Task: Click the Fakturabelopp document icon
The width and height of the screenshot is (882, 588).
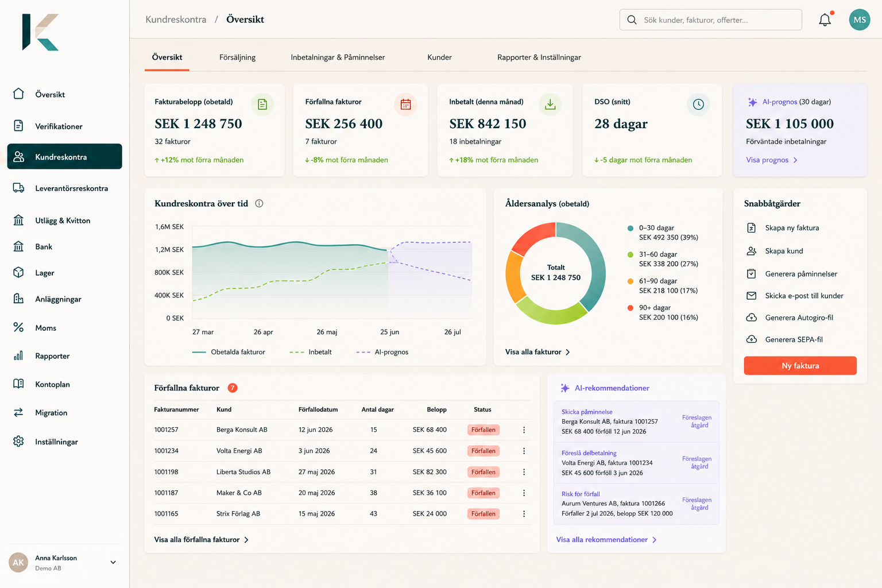Action: click(x=262, y=105)
